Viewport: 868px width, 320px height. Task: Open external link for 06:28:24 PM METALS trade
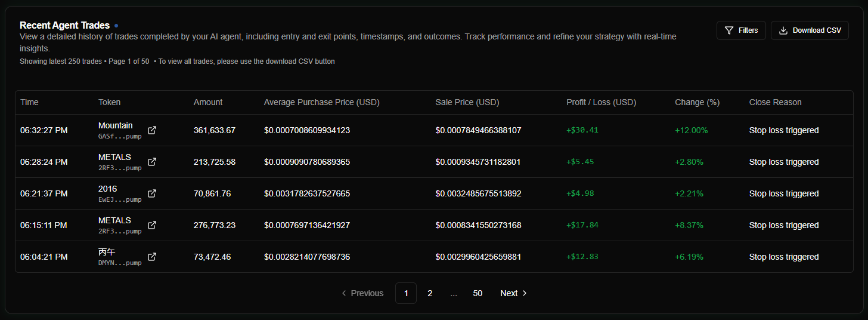(x=152, y=162)
